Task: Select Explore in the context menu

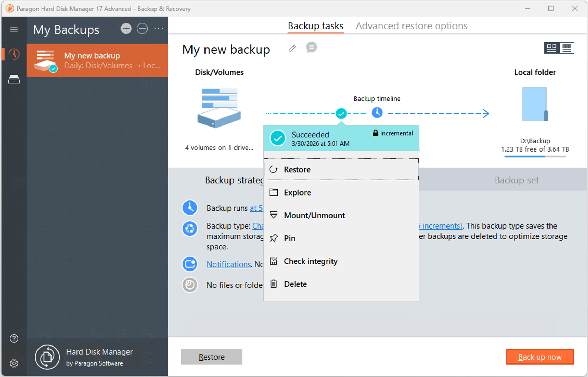Action: [x=297, y=192]
